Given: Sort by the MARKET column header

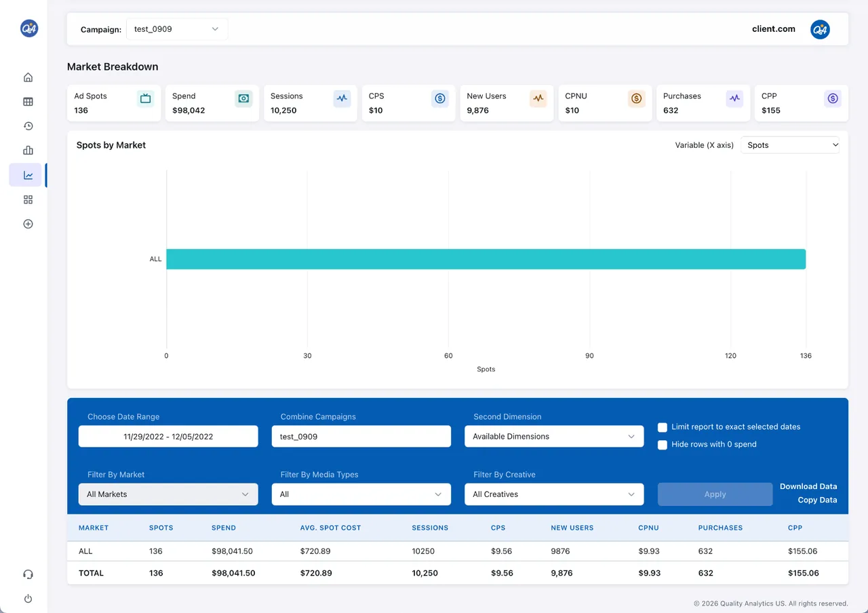Looking at the screenshot, I should pyautogui.click(x=94, y=528).
